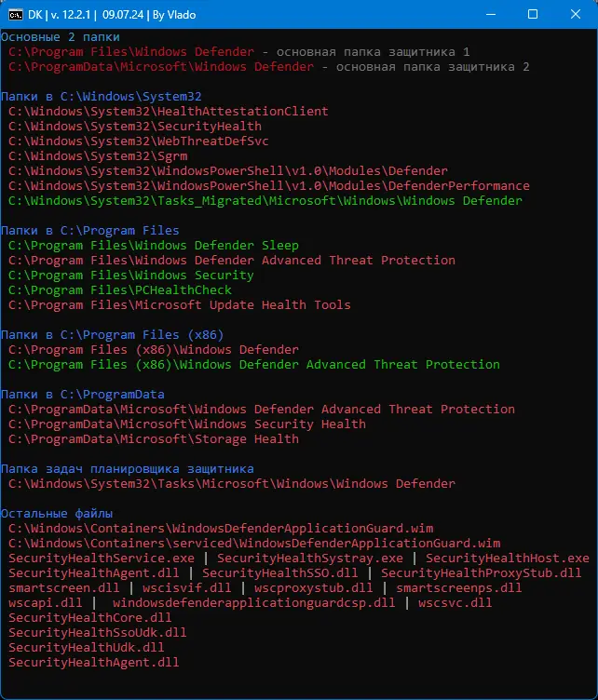598x700 pixels.
Task: Maximize the DK console window
Action: point(533,15)
